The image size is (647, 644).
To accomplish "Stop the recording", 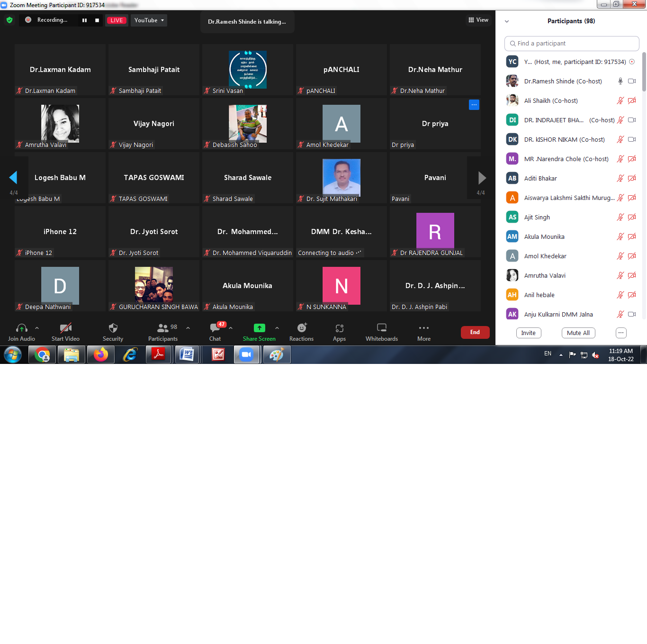I will pyautogui.click(x=97, y=20).
